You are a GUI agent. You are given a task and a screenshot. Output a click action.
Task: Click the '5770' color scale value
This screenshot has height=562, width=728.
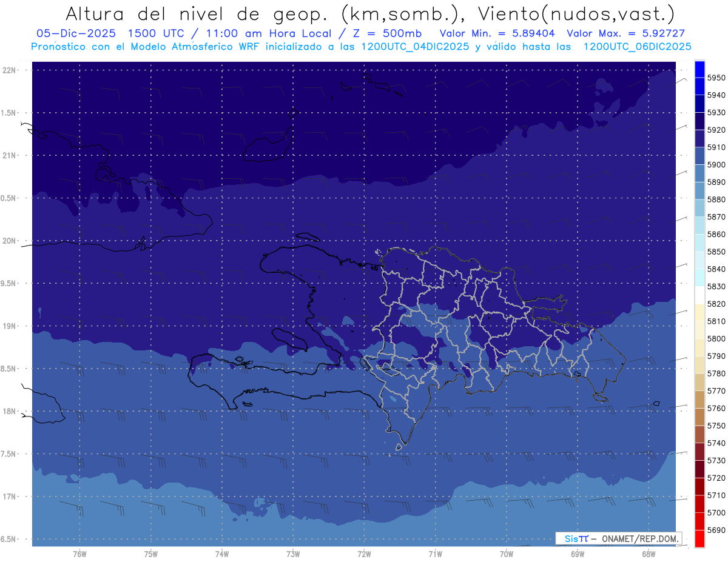[716, 391]
